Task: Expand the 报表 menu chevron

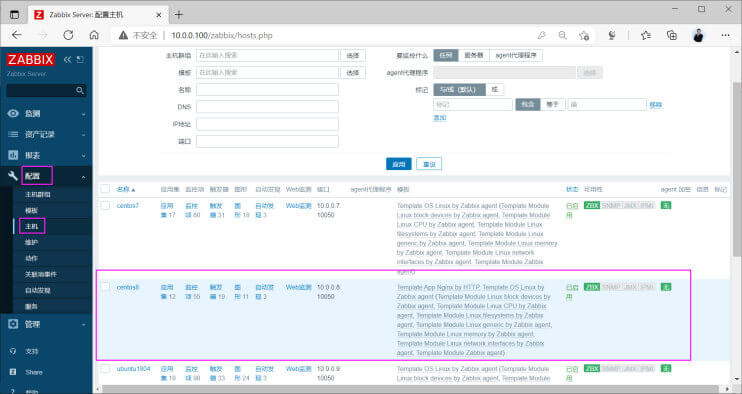Action: 84,156
